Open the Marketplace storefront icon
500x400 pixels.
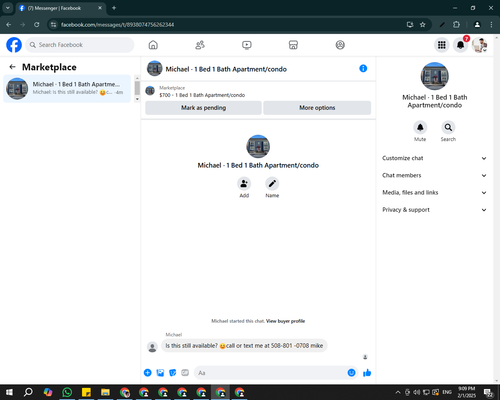pyautogui.click(x=293, y=45)
